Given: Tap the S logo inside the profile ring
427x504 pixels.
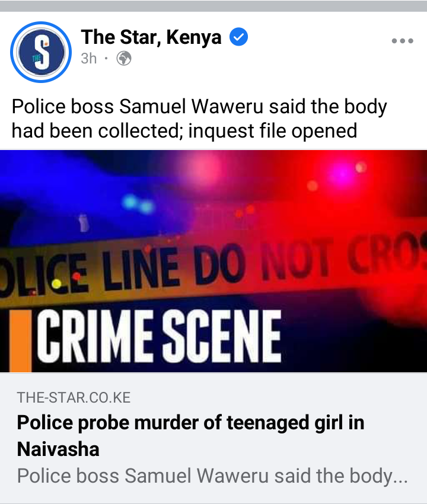Looking at the screenshot, I should point(42,52).
